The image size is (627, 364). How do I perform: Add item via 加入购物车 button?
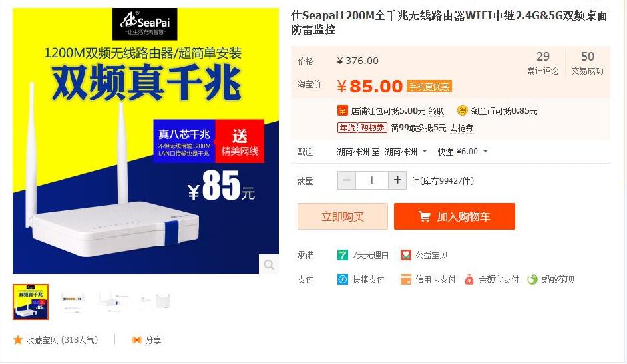click(x=454, y=216)
